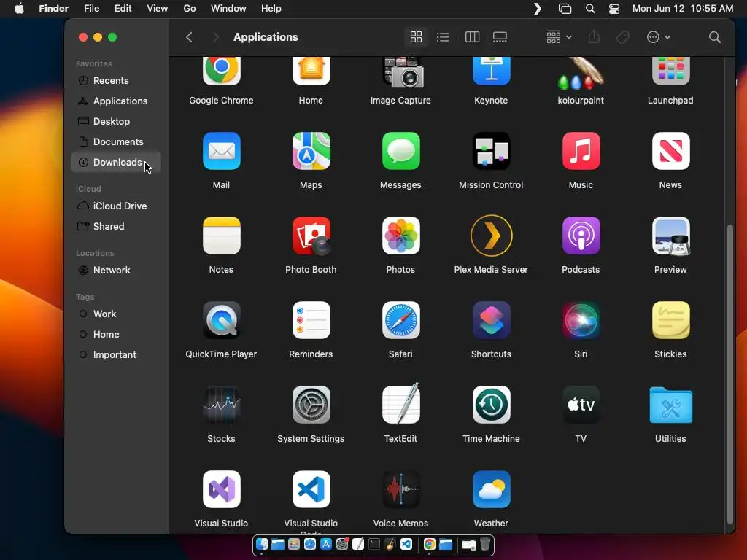Select the Important tag in sidebar
This screenshot has height=560, width=747.
click(116, 355)
